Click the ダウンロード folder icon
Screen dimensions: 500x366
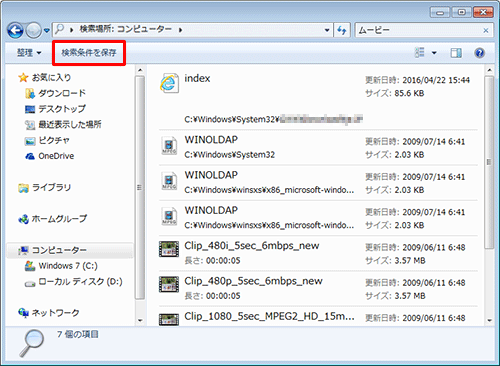pos(30,93)
